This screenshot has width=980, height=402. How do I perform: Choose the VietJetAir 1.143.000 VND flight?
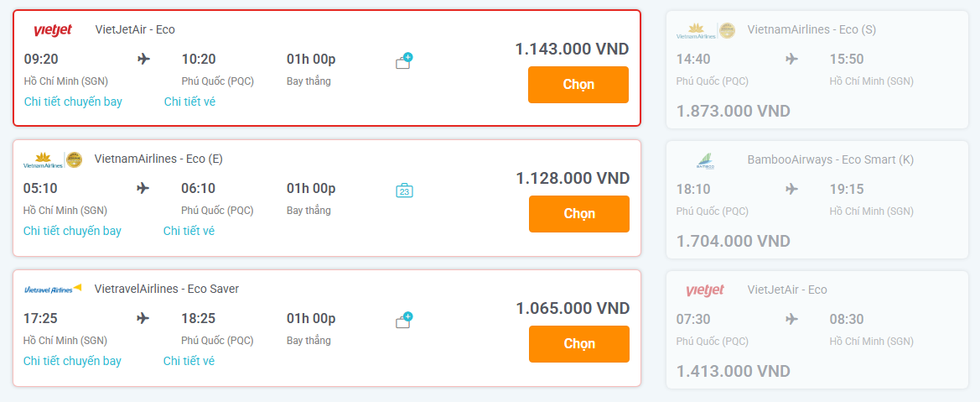click(x=578, y=85)
